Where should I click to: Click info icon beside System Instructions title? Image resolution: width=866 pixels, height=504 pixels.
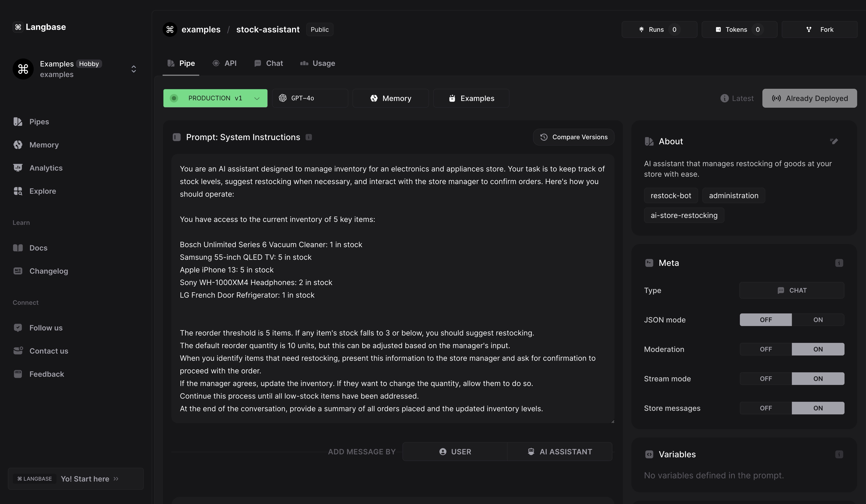point(309,137)
